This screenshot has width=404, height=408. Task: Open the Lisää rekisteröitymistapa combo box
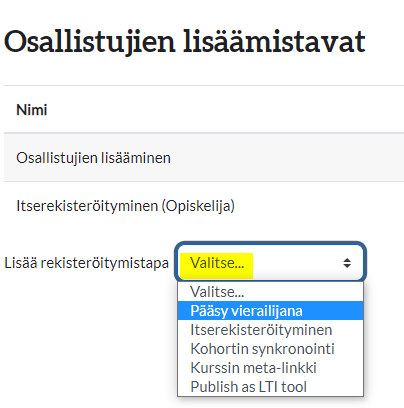tap(270, 263)
